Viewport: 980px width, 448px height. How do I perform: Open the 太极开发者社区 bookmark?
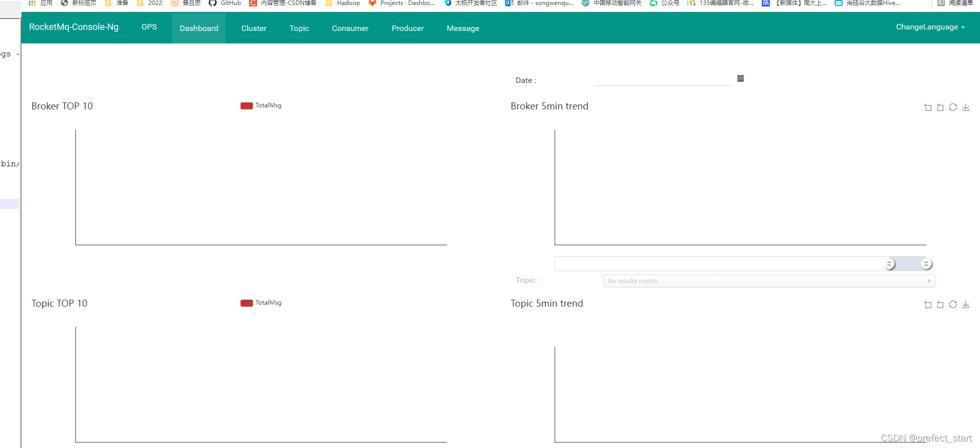click(x=470, y=3)
